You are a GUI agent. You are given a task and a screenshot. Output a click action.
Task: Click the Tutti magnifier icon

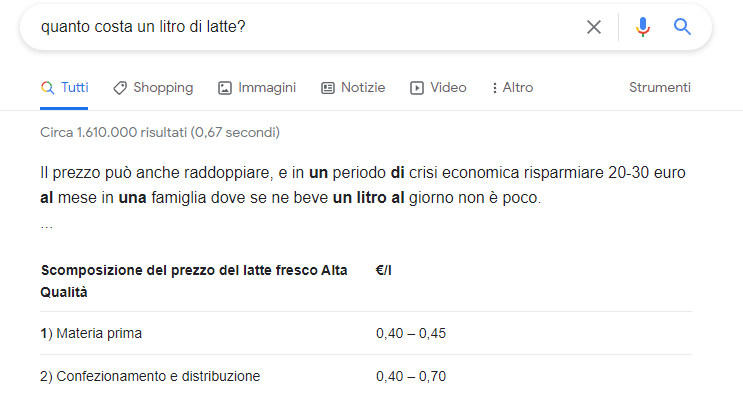(47, 88)
